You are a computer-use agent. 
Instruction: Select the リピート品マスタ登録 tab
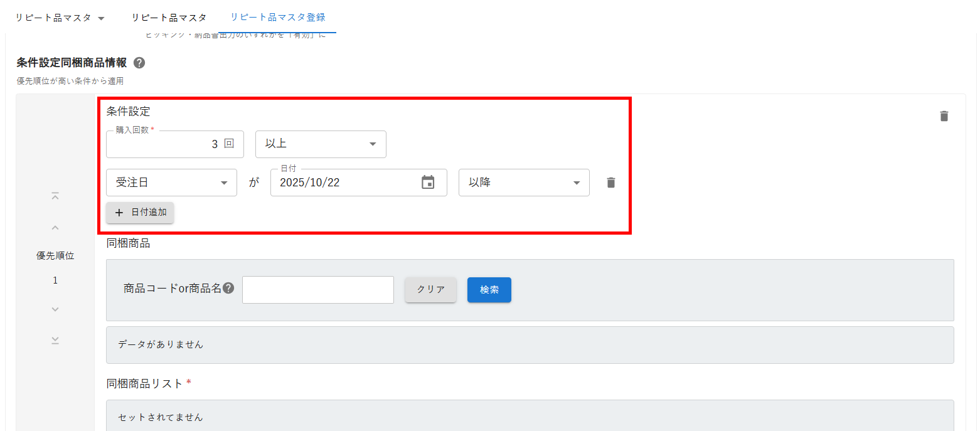point(277,18)
